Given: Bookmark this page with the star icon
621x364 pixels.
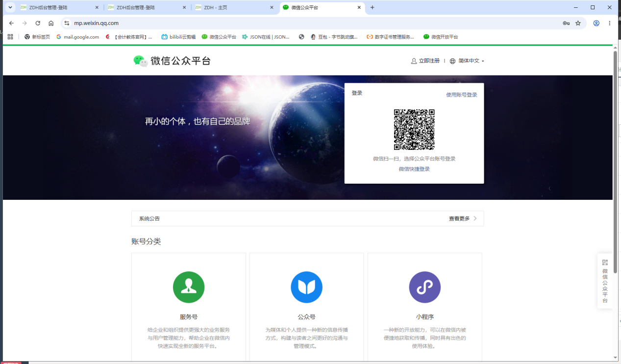Looking at the screenshot, I should tap(578, 23).
